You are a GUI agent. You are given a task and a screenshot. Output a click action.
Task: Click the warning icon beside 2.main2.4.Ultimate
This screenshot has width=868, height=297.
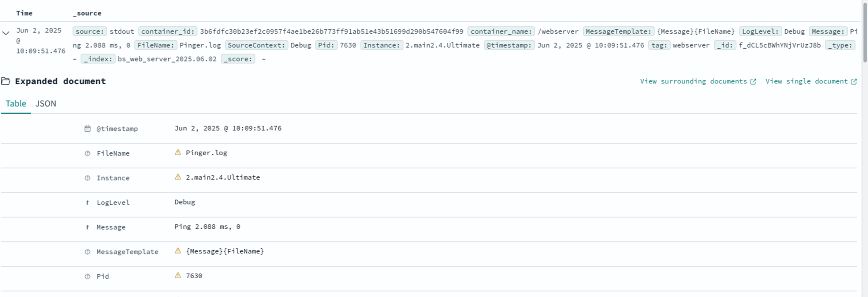pyautogui.click(x=178, y=177)
